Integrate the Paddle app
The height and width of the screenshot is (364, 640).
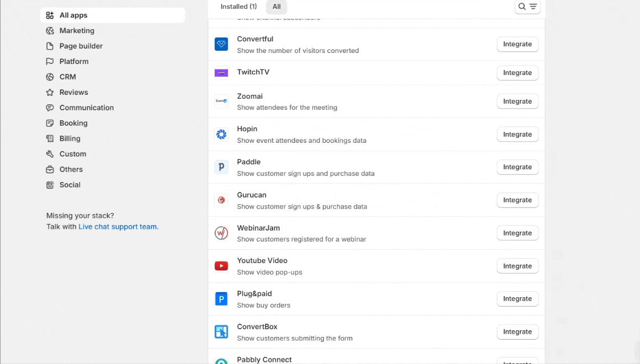point(517,167)
